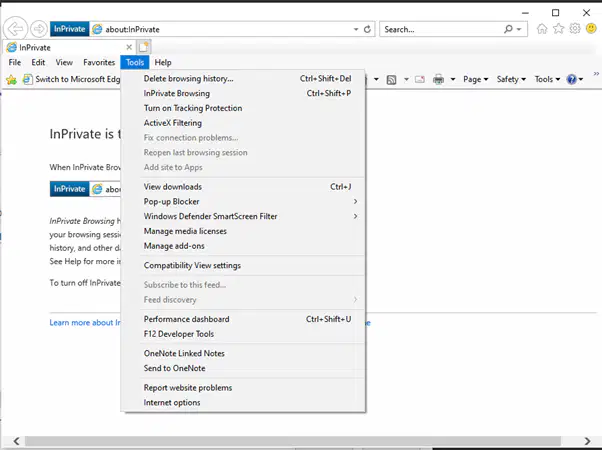Open the Help menu

coord(163,62)
